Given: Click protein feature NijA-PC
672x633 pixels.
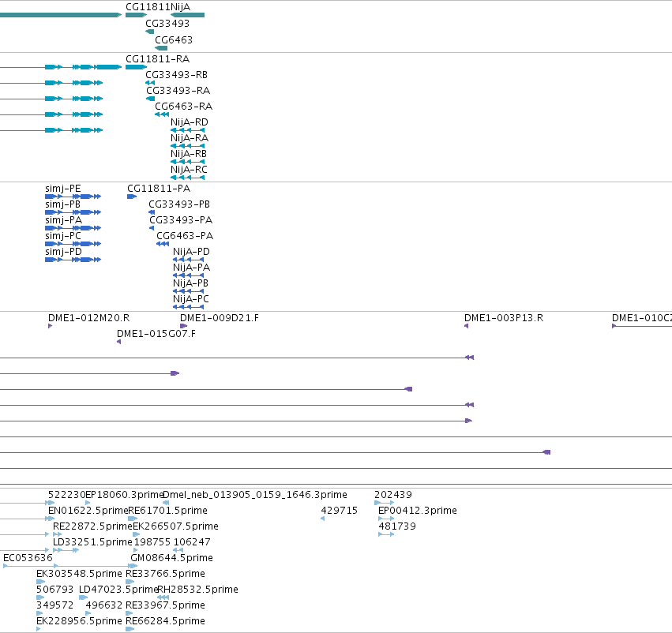Looking at the screenshot, I should [191, 299].
